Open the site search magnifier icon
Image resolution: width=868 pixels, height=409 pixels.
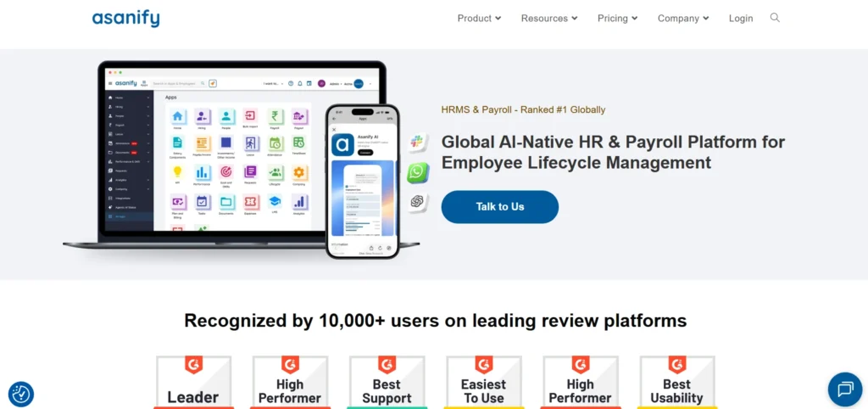(x=775, y=18)
